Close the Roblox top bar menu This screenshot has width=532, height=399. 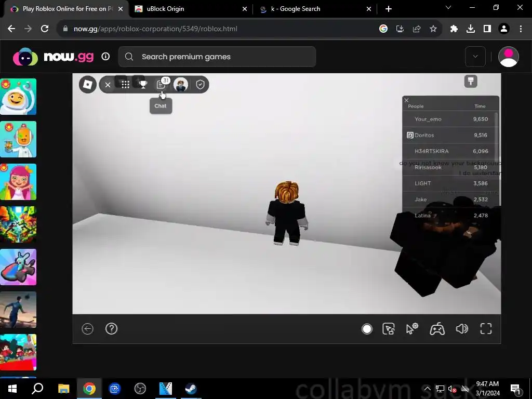[x=108, y=85]
